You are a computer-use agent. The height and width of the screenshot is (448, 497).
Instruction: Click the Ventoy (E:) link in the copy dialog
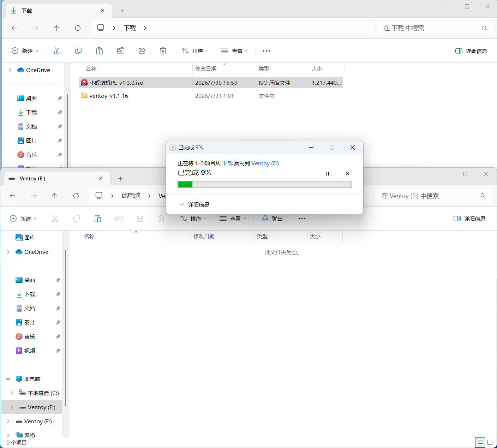pyautogui.click(x=265, y=163)
